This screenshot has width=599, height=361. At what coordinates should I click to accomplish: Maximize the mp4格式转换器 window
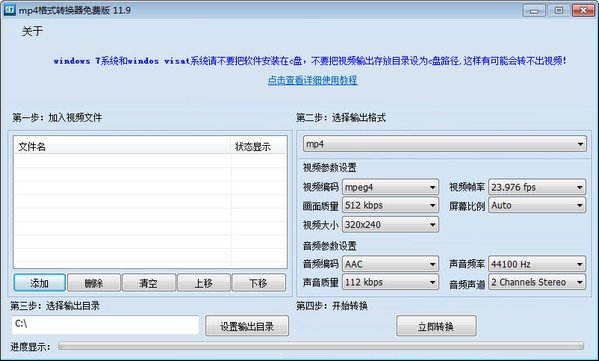559,10
